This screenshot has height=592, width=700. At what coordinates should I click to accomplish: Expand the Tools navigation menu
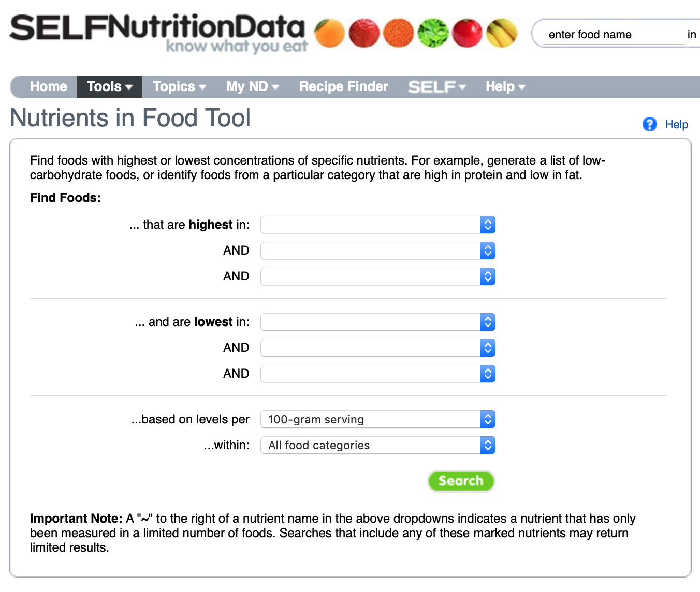pos(109,86)
